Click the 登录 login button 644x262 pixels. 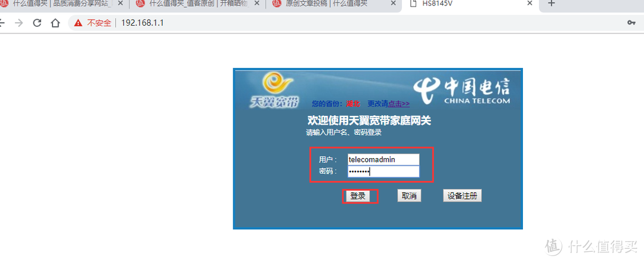coord(358,196)
